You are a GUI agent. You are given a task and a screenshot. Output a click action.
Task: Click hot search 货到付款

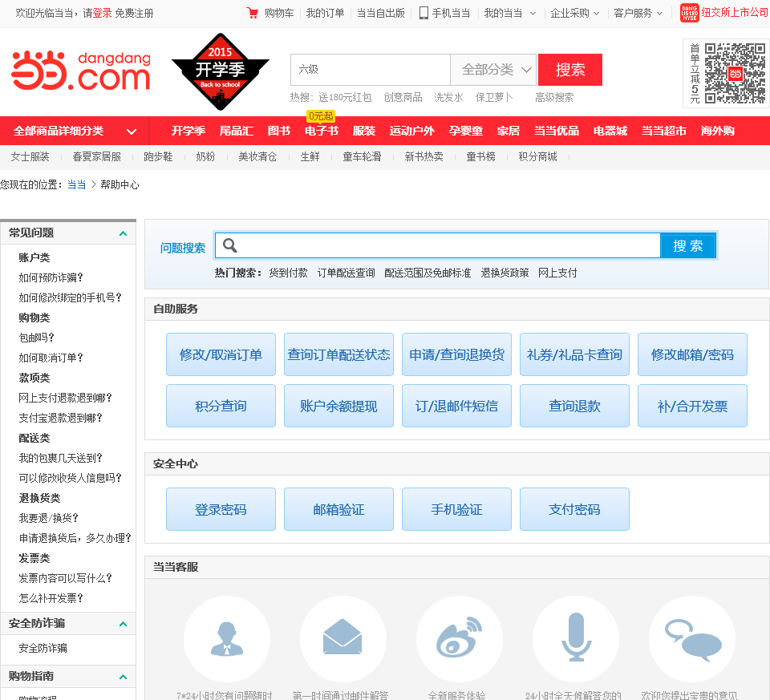[288, 273]
